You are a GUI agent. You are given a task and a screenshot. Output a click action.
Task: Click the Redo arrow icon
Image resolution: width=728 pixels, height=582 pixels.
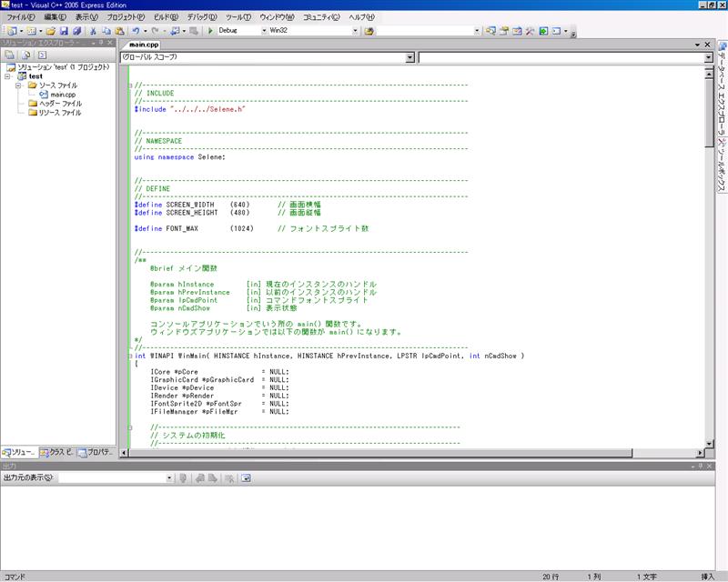(x=155, y=31)
